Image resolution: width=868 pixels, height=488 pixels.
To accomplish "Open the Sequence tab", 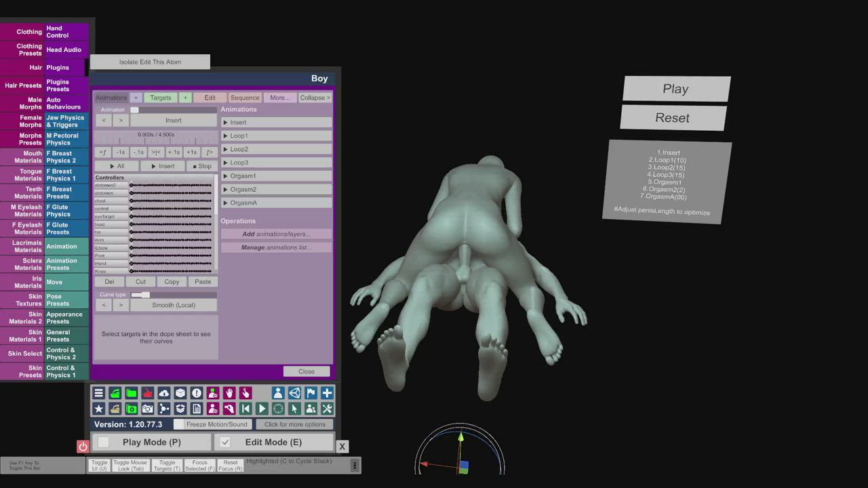I will 245,98.
